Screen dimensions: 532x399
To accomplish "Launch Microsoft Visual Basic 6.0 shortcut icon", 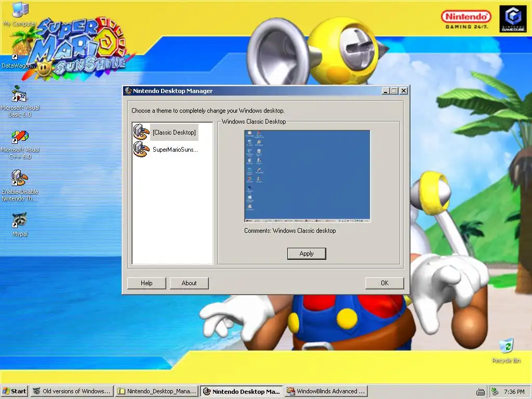I will [x=19, y=94].
